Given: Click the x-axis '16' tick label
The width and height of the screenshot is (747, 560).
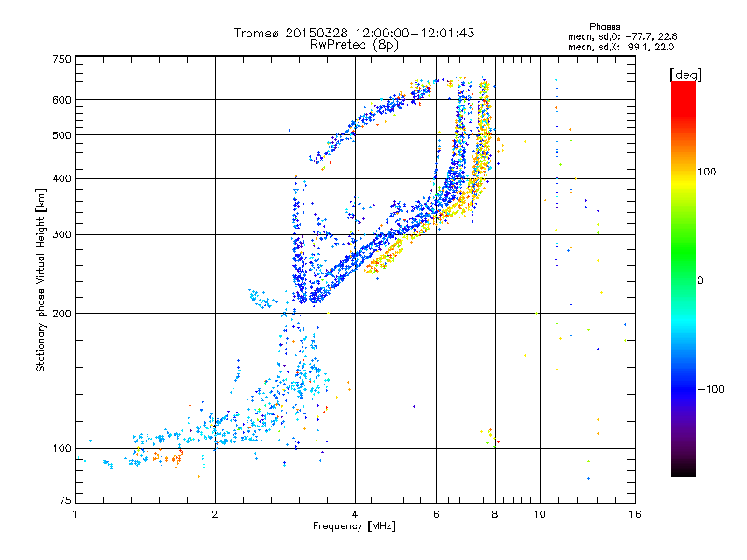Looking at the screenshot, I should tap(635, 514).
